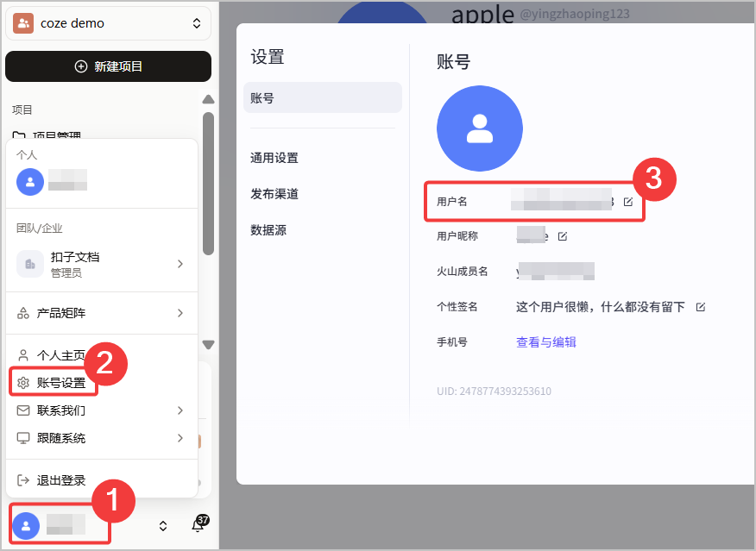Open the 发布渠道 settings tab
This screenshot has width=756, height=551.
point(274,194)
